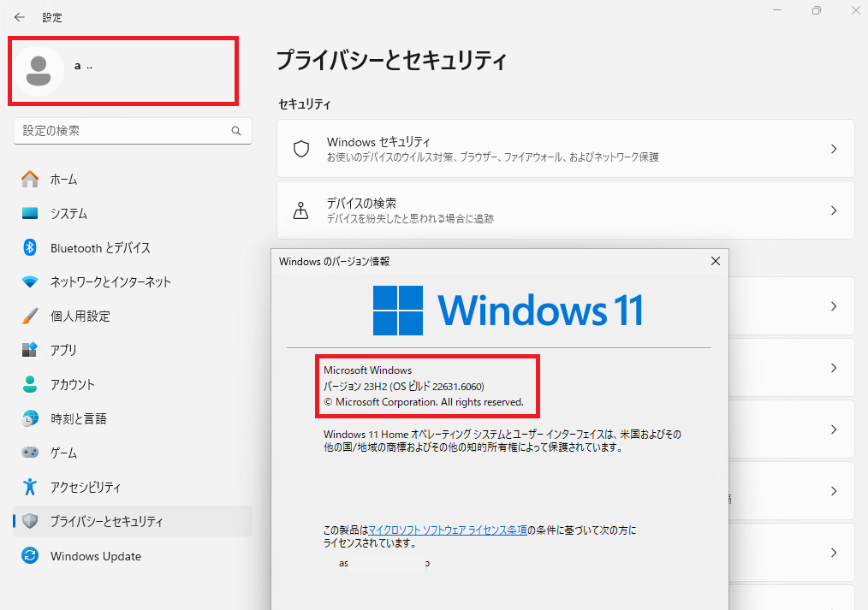
Task: Click the Time and language clock icon
Action: (x=30, y=418)
